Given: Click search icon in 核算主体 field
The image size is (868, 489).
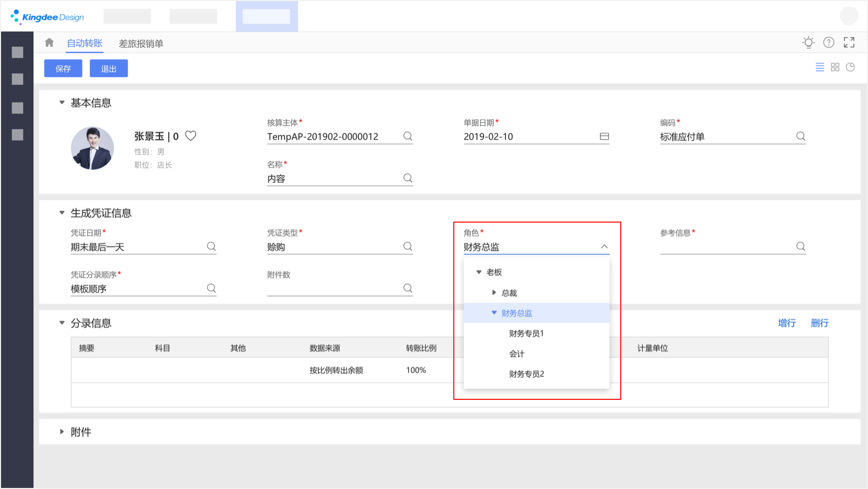Looking at the screenshot, I should coord(408,137).
